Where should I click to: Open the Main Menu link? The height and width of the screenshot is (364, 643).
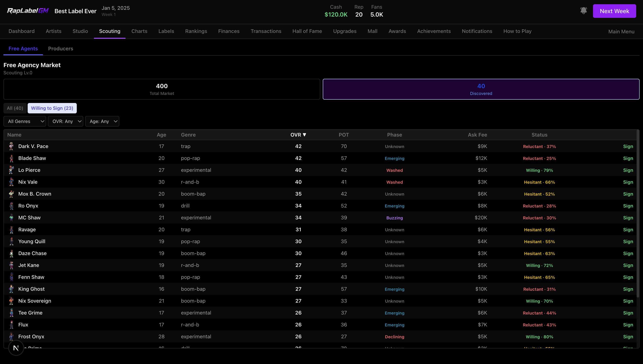tap(621, 31)
